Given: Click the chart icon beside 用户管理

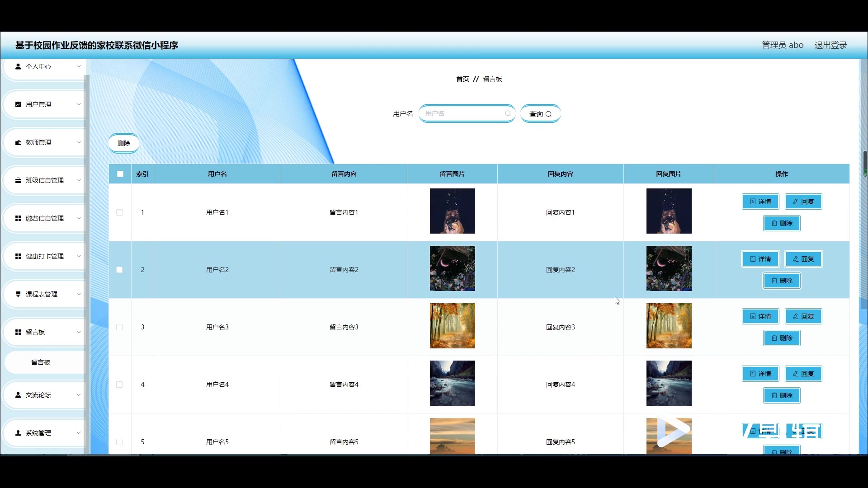Looking at the screenshot, I should [x=18, y=104].
